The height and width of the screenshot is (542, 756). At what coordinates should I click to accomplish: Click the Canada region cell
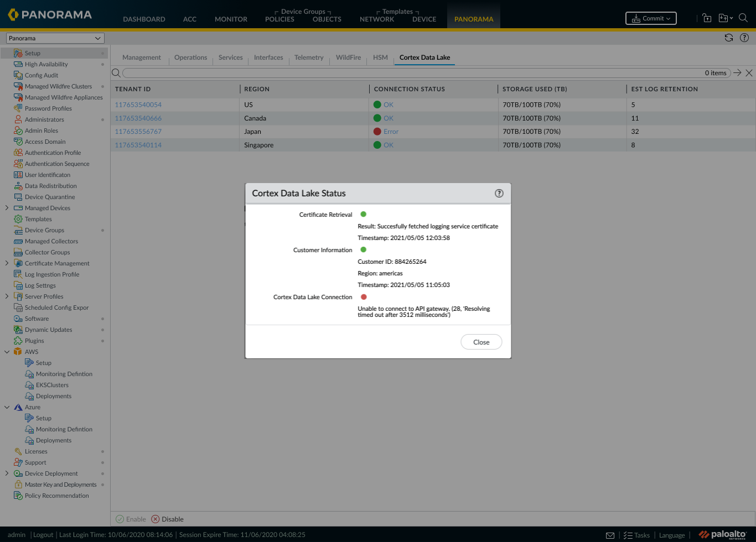pos(255,118)
